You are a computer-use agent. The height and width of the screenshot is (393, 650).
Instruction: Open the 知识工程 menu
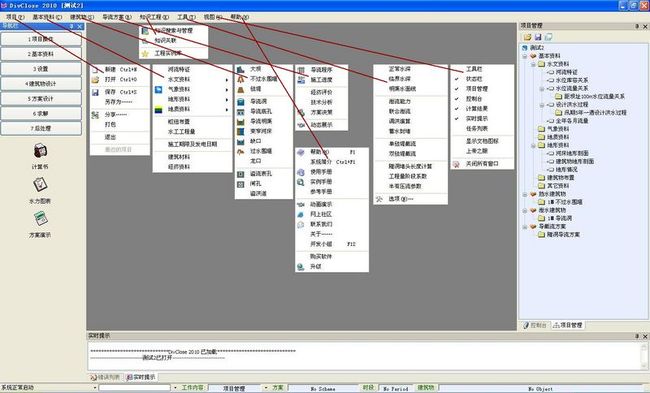[154, 17]
